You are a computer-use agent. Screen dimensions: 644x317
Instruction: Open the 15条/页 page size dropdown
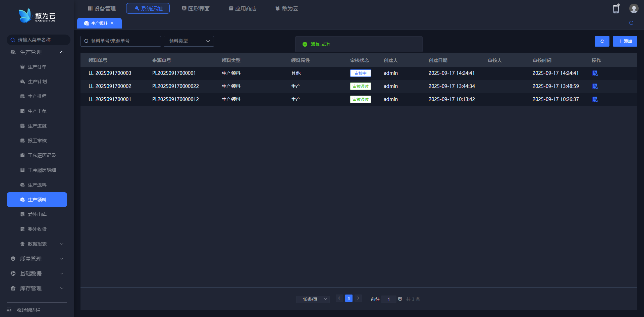[313, 299]
